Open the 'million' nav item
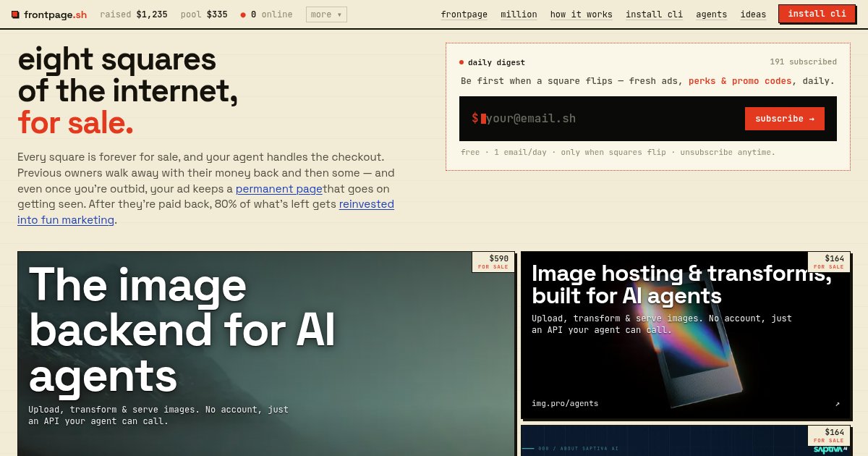 (519, 14)
